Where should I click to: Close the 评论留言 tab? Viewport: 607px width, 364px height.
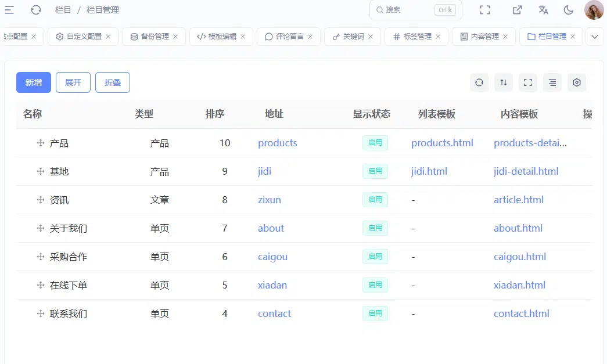click(310, 37)
